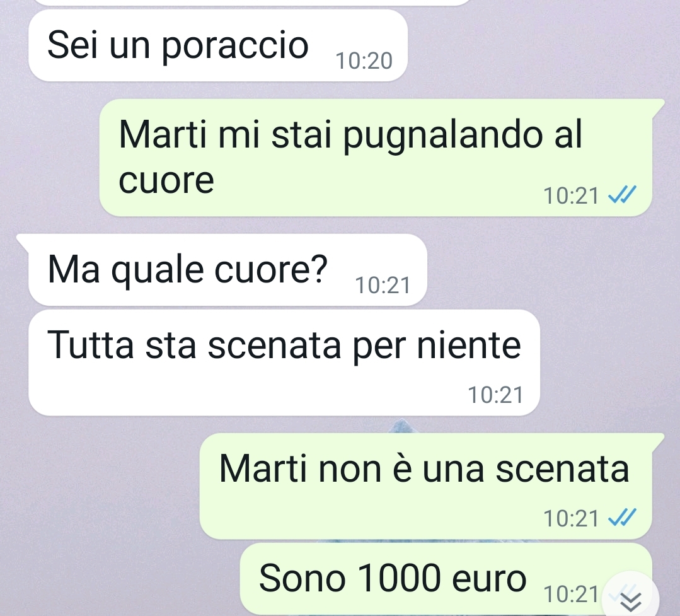Viewport: 680px width, 616px height.
Task: Tap 10:21 timestamp in 'Tutta sta scenata' bubble
Action: click(x=495, y=395)
